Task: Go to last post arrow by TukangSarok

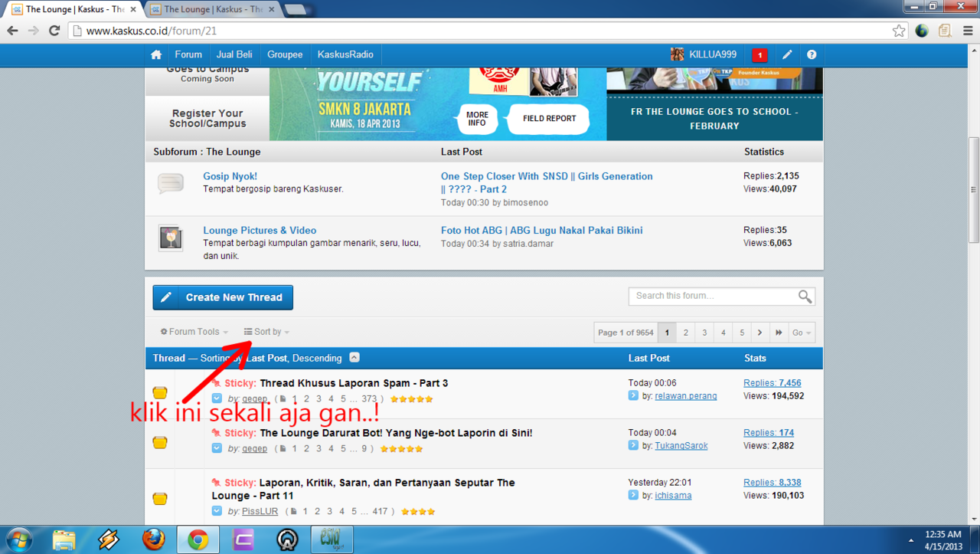Action: pyautogui.click(x=633, y=445)
